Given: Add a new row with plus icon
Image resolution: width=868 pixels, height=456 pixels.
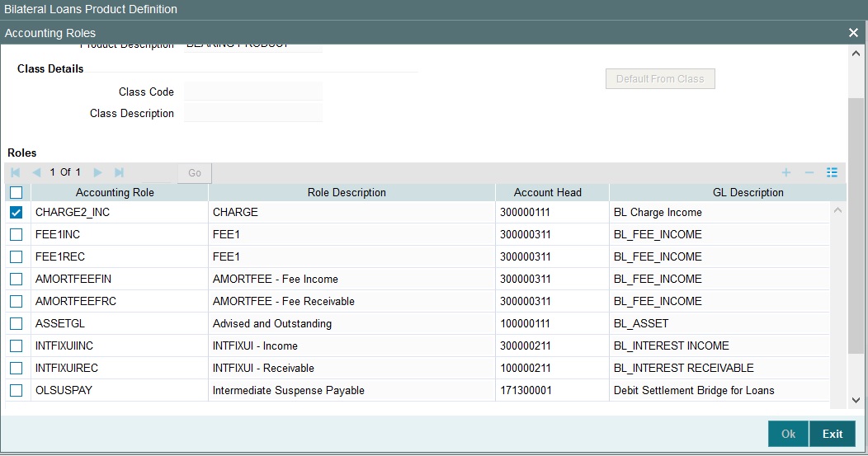Looking at the screenshot, I should (786, 172).
